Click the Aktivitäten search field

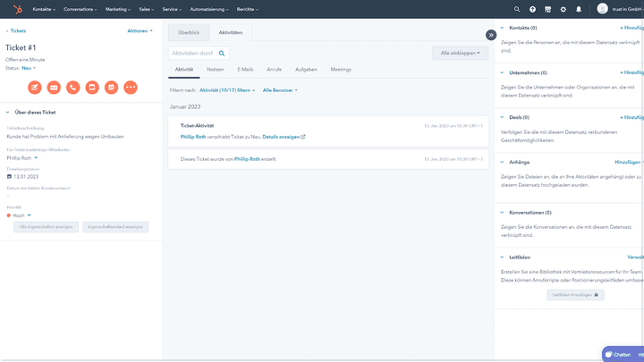coord(194,54)
